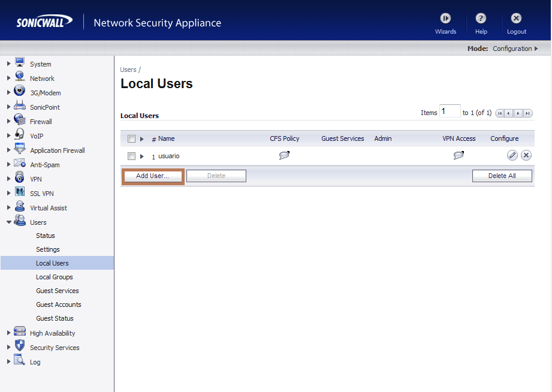Open the Virtual Assist label
Screen dimensions: 552x392
[48, 208]
